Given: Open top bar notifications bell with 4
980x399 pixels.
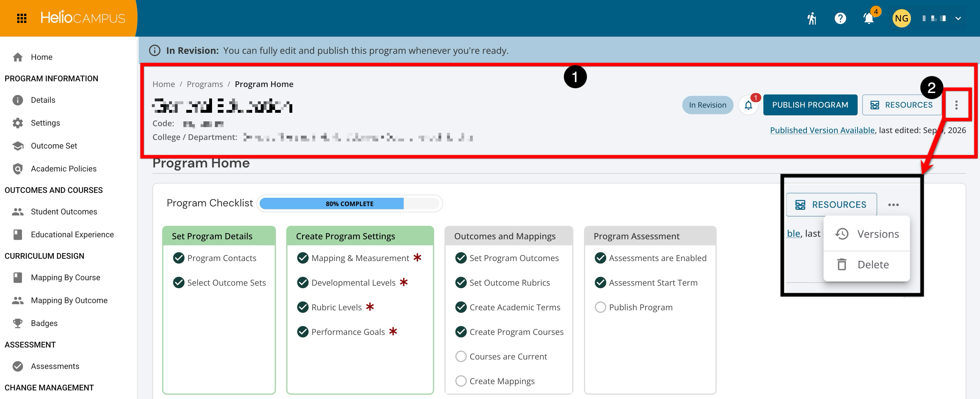Looking at the screenshot, I should (869, 18).
